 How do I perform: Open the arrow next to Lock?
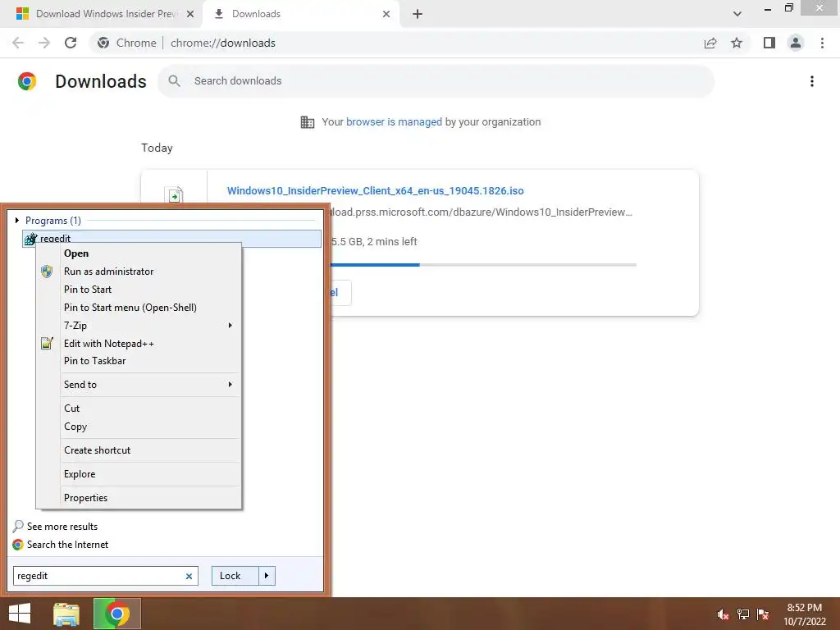(x=267, y=576)
